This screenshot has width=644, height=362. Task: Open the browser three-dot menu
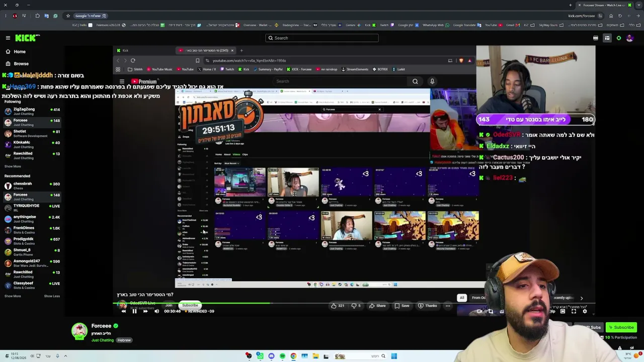pyautogui.click(x=6, y=16)
